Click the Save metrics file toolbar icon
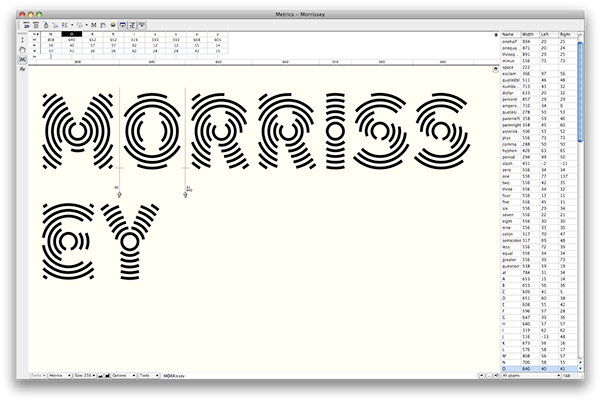Screen dimensions: 600x401 coord(36,25)
